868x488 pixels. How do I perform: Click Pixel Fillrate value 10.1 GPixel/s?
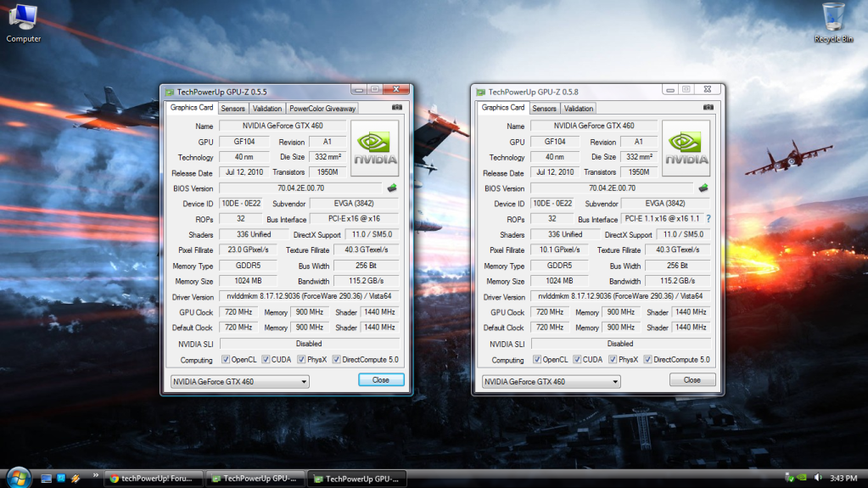[x=559, y=250]
